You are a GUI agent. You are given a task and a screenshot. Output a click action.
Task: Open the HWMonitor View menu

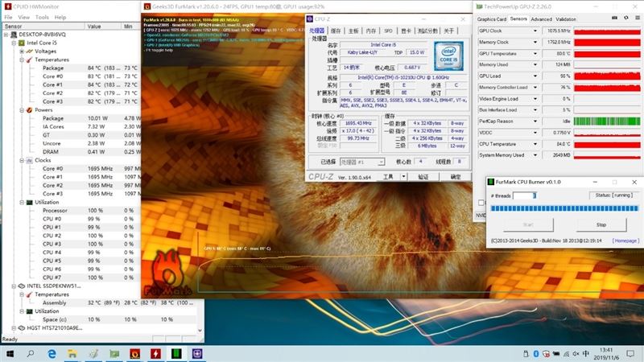click(24, 17)
